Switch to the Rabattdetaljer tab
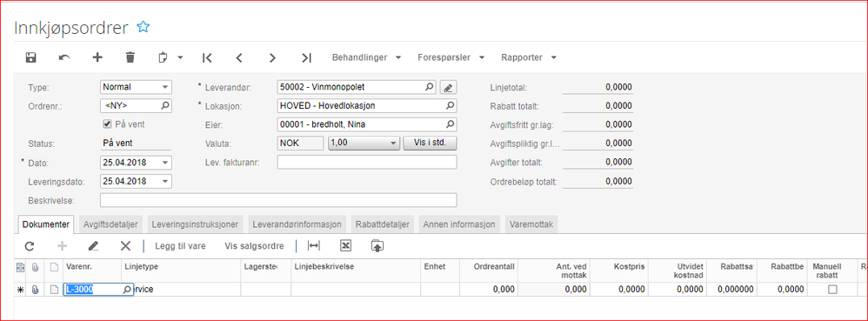 (382, 224)
